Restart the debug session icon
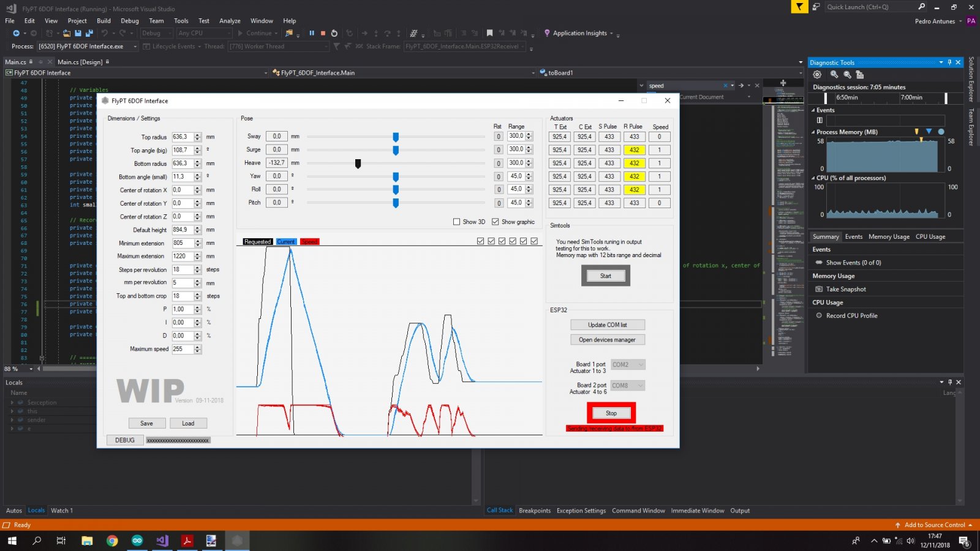Viewport: 980px width, 551px height. click(334, 33)
